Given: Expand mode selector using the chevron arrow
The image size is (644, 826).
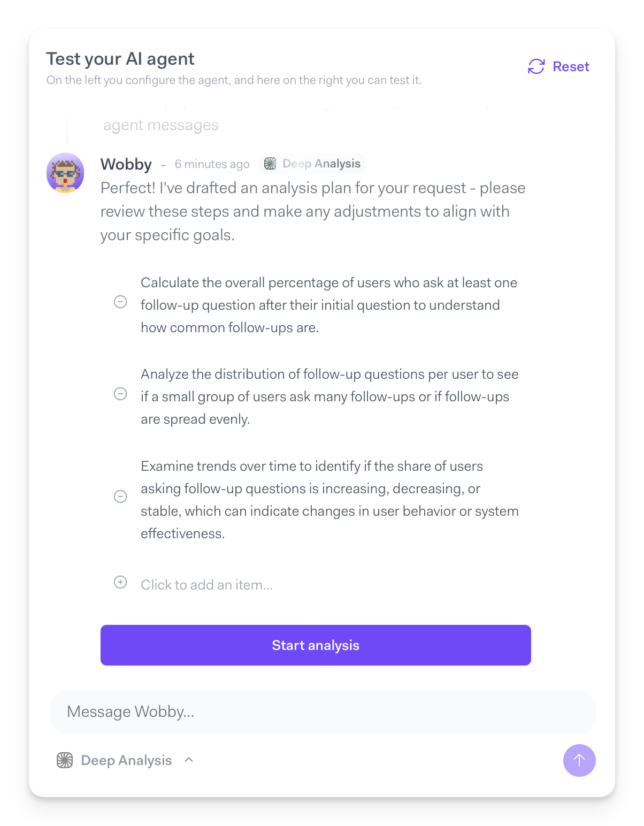Looking at the screenshot, I should coord(189,760).
